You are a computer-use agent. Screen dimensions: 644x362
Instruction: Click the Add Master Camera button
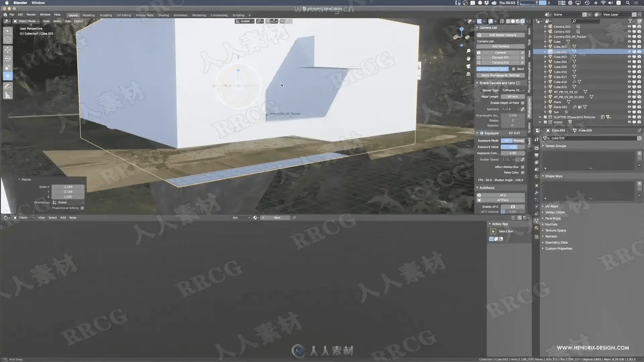502,35
